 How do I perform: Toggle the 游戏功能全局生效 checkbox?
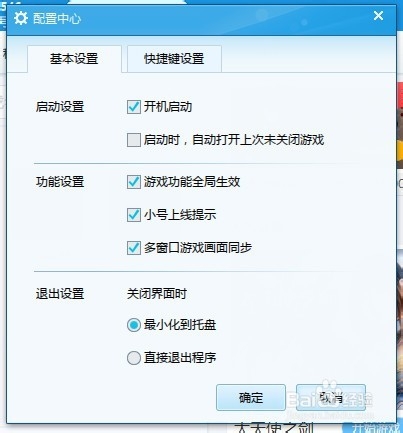134,182
